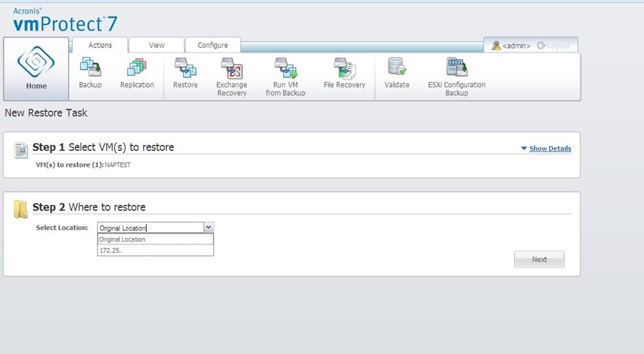Click the Step 1 document icon
644x354 pixels.
pyautogui.click(x=21, y=150)
